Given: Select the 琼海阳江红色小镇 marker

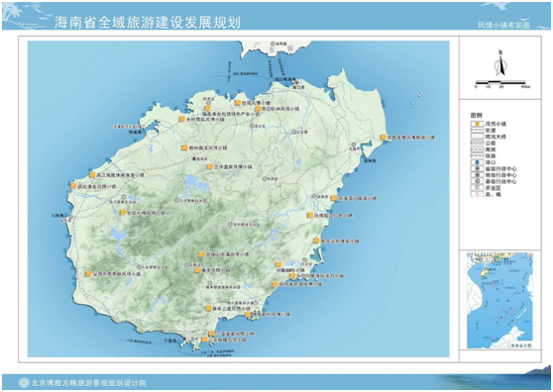Looking at the screenshot, I should 310,215.
